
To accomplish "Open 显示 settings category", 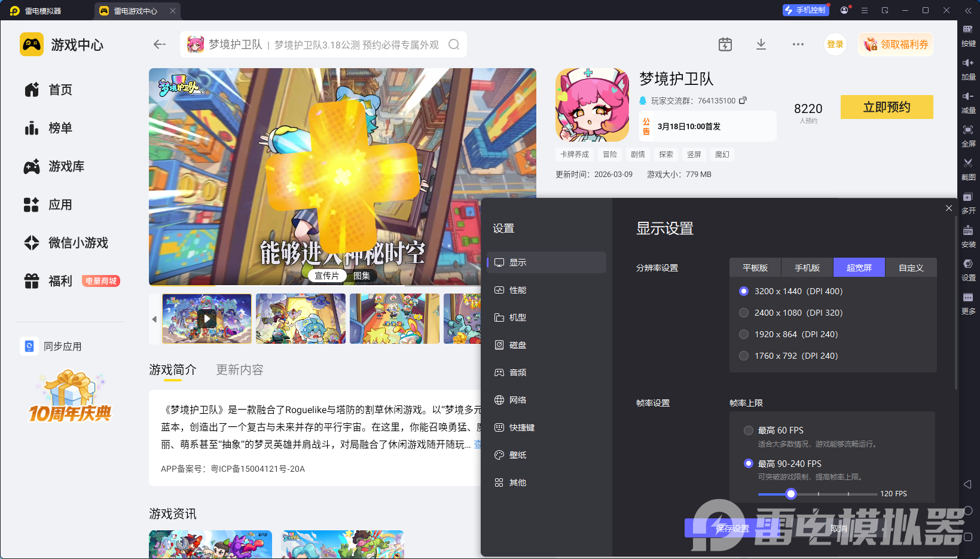I will (547, 262).
